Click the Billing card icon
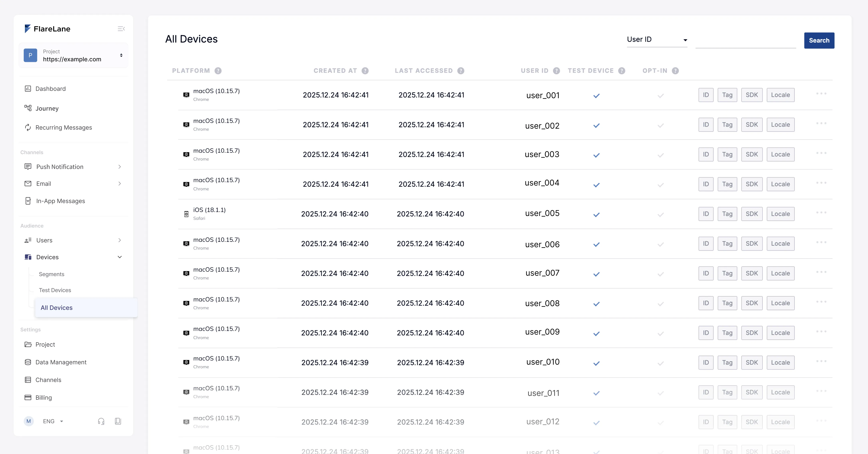Viewport: 868px width, 454px height. 28,397
